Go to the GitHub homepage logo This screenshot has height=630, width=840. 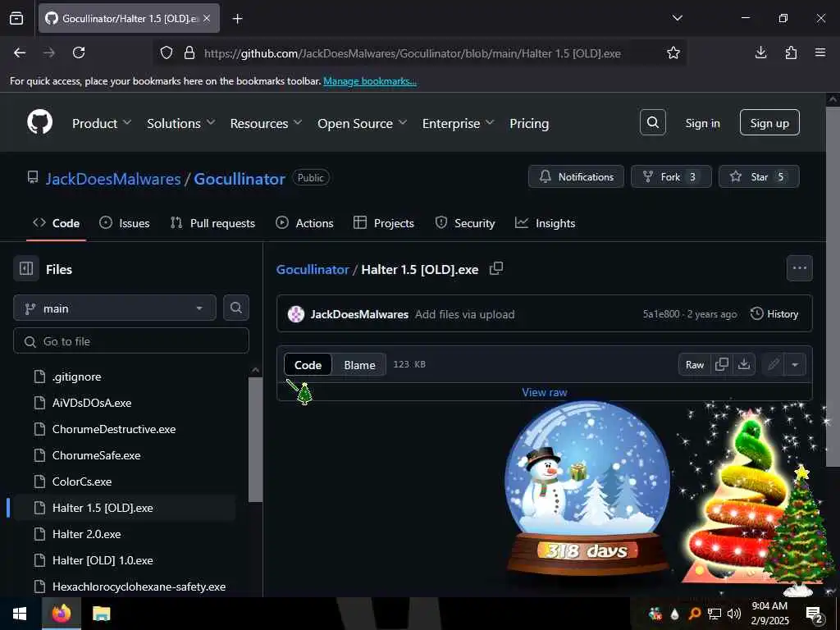pos(40,123)
